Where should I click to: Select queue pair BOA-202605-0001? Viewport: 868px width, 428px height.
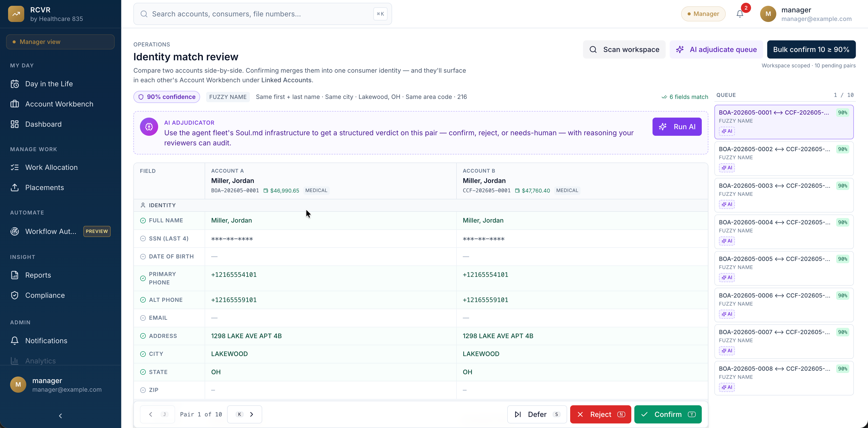784,122
